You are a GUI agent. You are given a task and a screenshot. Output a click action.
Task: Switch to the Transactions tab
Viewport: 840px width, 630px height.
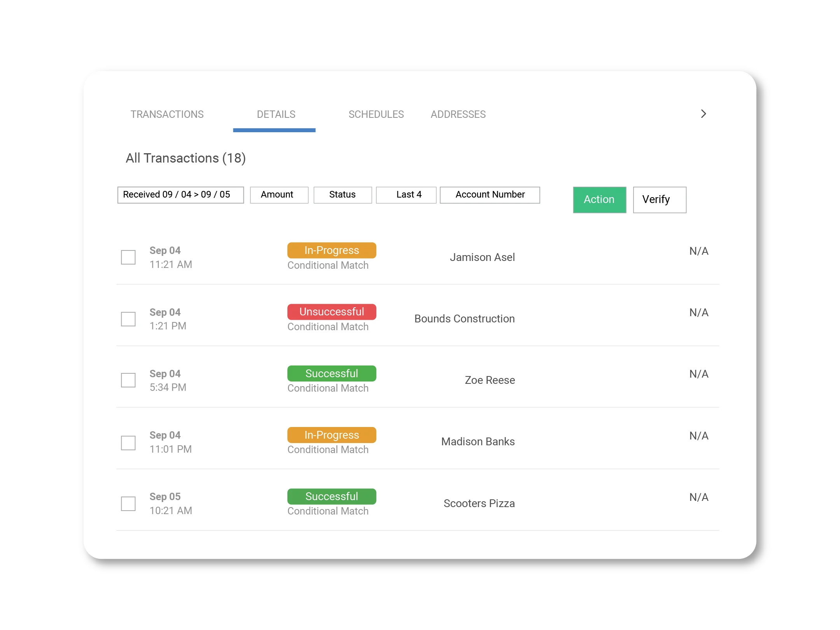pos(167,114)
